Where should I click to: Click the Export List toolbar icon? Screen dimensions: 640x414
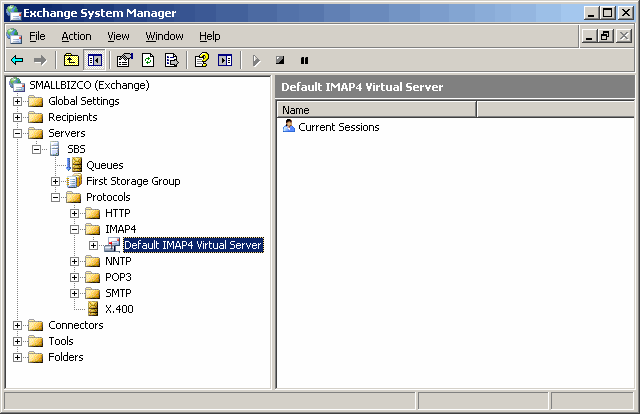171,60
